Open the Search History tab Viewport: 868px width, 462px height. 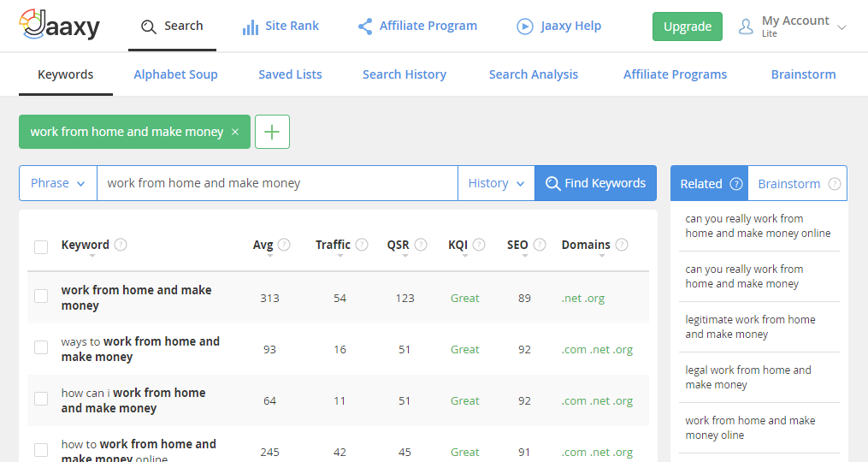point(404,74)
